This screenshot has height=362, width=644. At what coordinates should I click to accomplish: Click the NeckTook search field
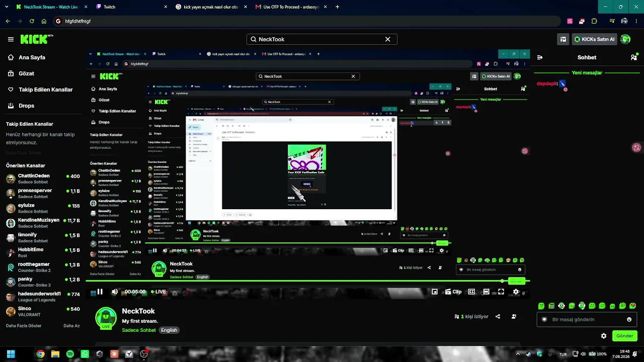pyautogui.click(x=321, y=39)
